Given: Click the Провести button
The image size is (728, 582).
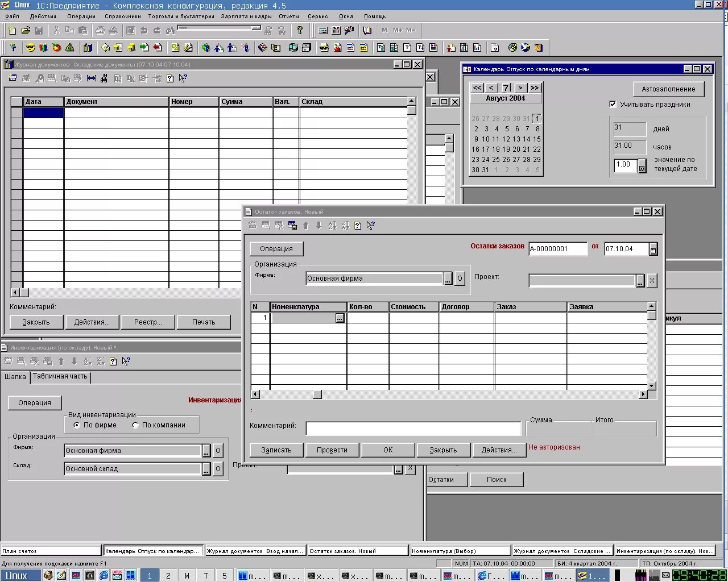Looking at the screenshot, I should click(x=332, y=450).
